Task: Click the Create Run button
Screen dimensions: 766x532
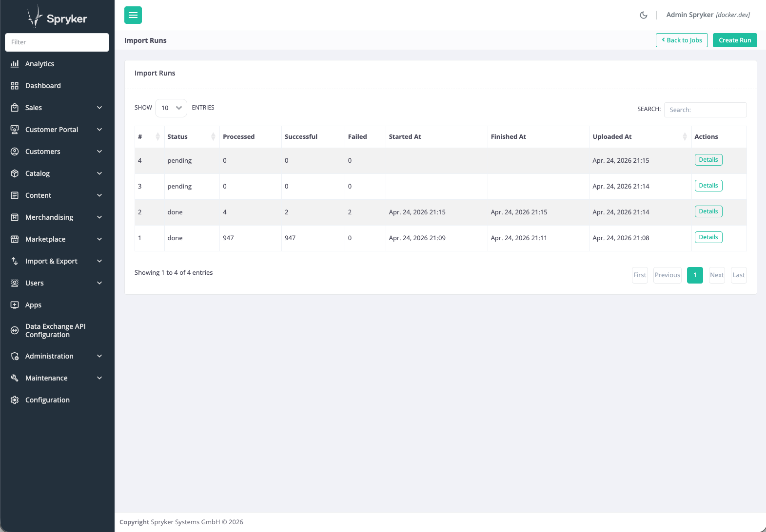Action: click(734, 40)
